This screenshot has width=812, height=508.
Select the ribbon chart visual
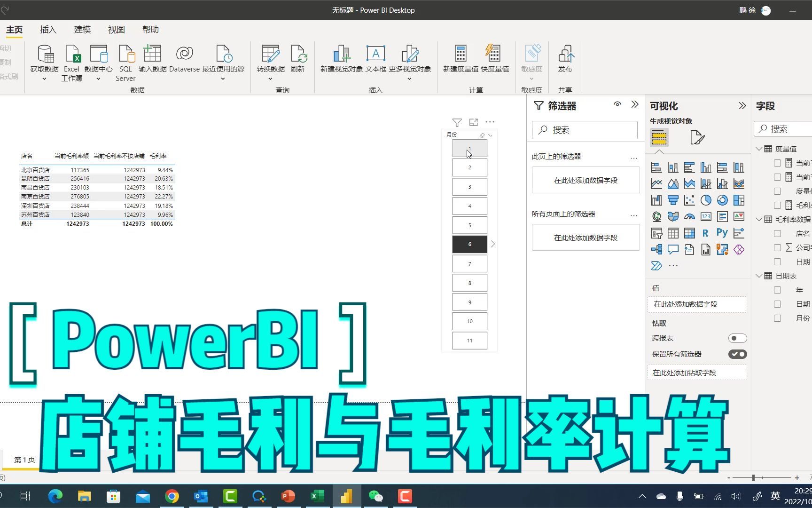coord(739,184)
